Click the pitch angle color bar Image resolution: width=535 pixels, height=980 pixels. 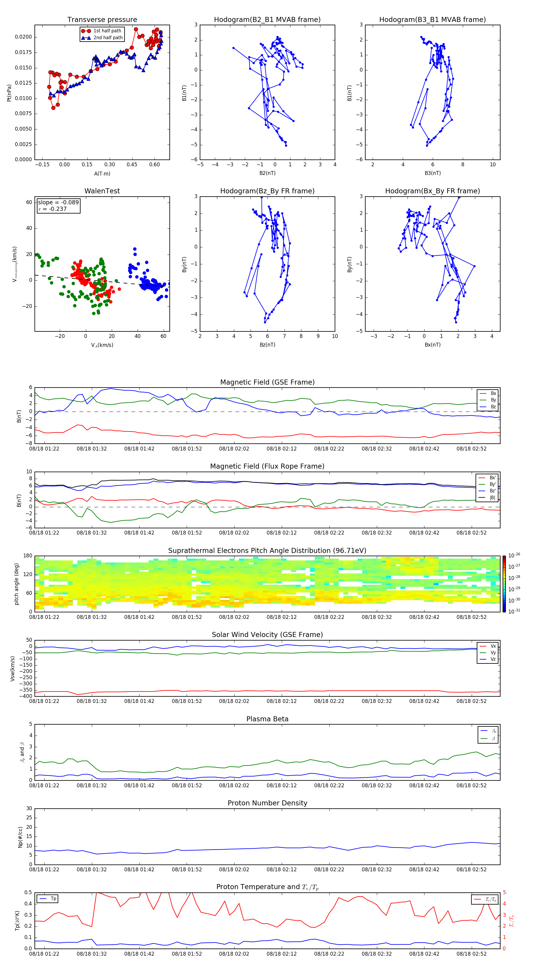(504, 584)
